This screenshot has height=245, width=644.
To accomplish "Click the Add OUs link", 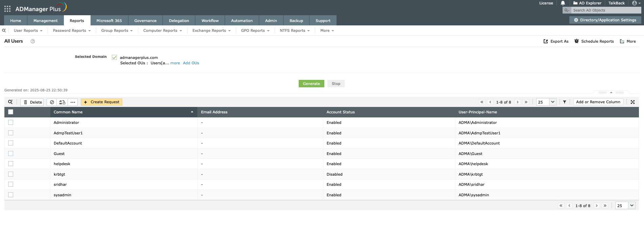I will click(x=191, y=63).
